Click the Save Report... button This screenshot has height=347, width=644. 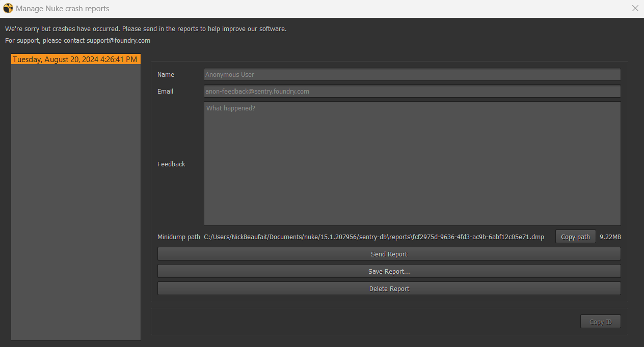point(389,271)
